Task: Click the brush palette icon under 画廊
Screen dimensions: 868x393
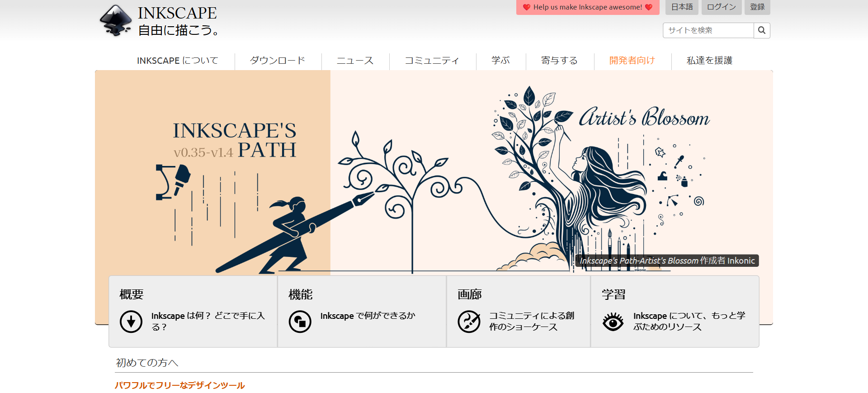Action: 469,322
